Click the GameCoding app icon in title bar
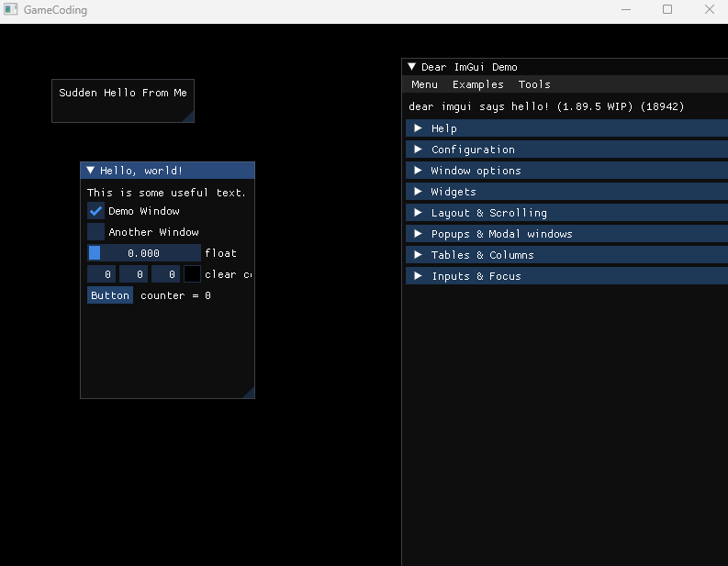Image resolution: width=728 pixels, height=566 pixels. 11,9
